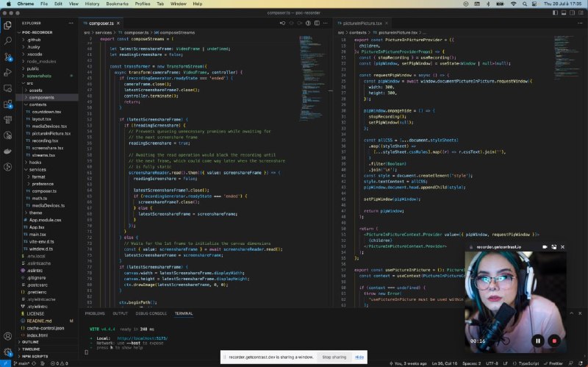Click the Stop sharing button
Image resolution: width=588 pixels, height=367 pixels.
click(x=334, y=357)
